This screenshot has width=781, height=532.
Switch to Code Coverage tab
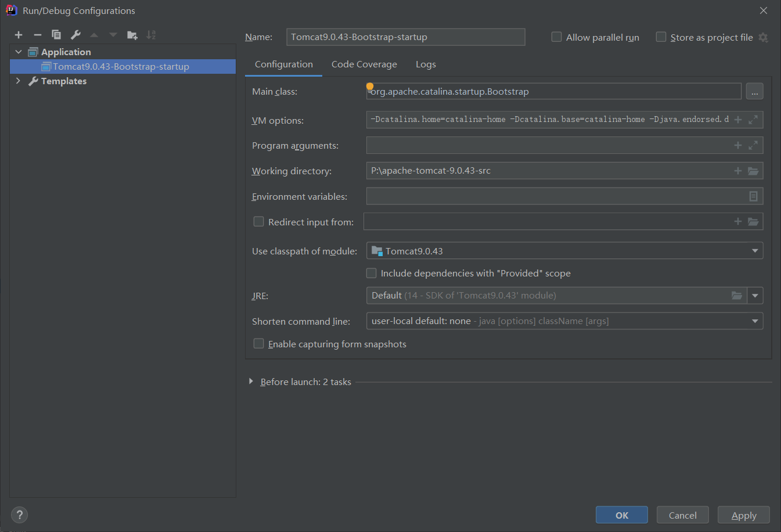(x=364, y=64)
